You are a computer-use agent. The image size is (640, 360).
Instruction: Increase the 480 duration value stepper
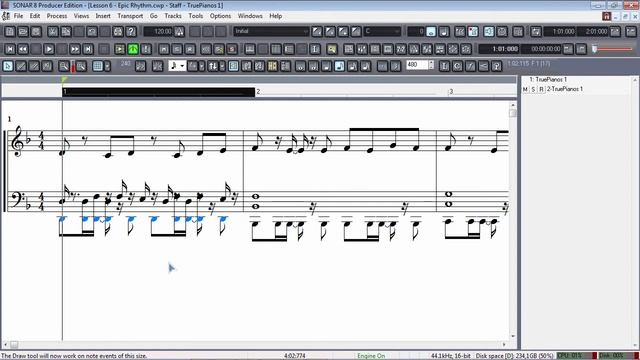pyautogui.click(x=431, y=63)
